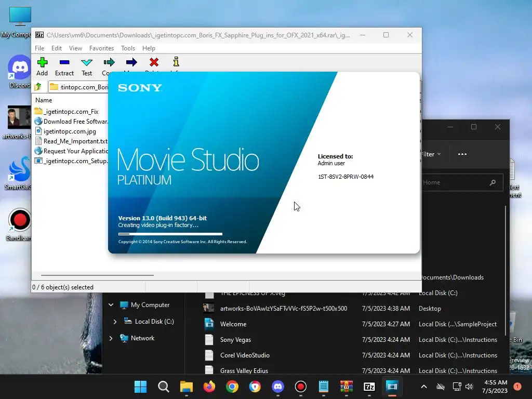Open the Filter dropdown in File Explorer
This screenshot has height=399, width=532.
pyautogui.click(x=432, y=154)
